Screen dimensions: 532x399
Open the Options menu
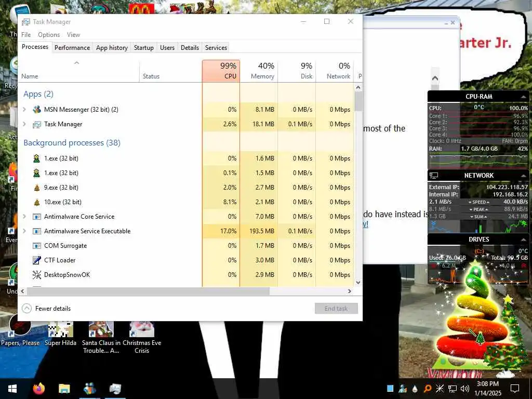tap(49, 35)
